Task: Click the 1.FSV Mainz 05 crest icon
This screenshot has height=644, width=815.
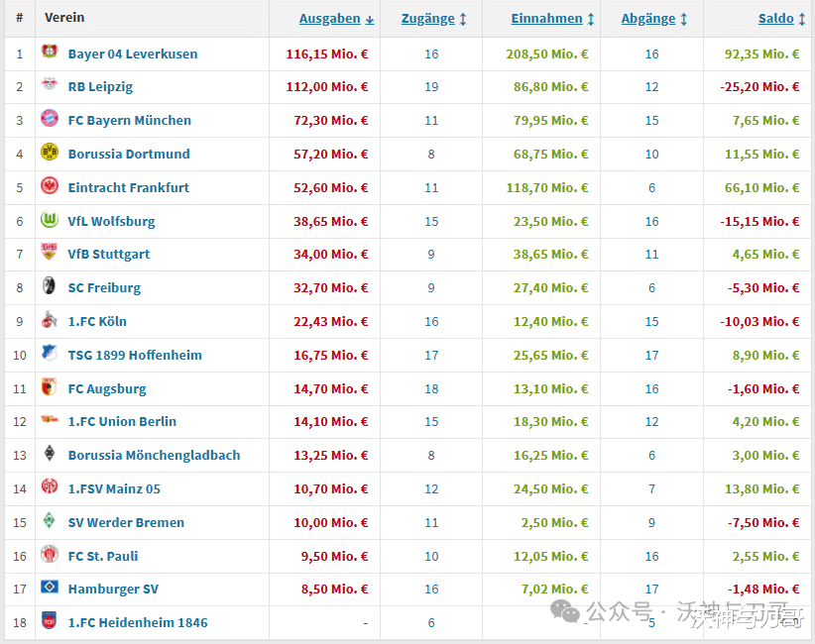Action: pyautogui.click(x=50, y=486)
